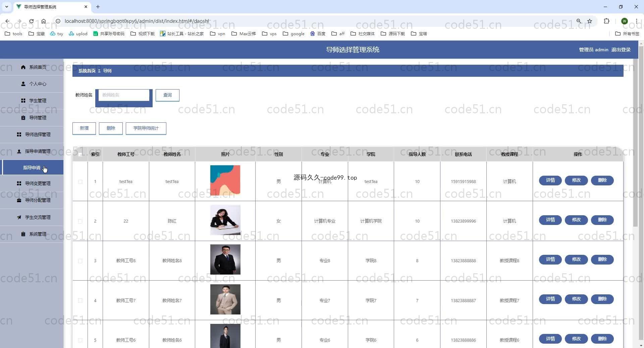Go back in browser history

pyautogui.click(x=7, y=21)
